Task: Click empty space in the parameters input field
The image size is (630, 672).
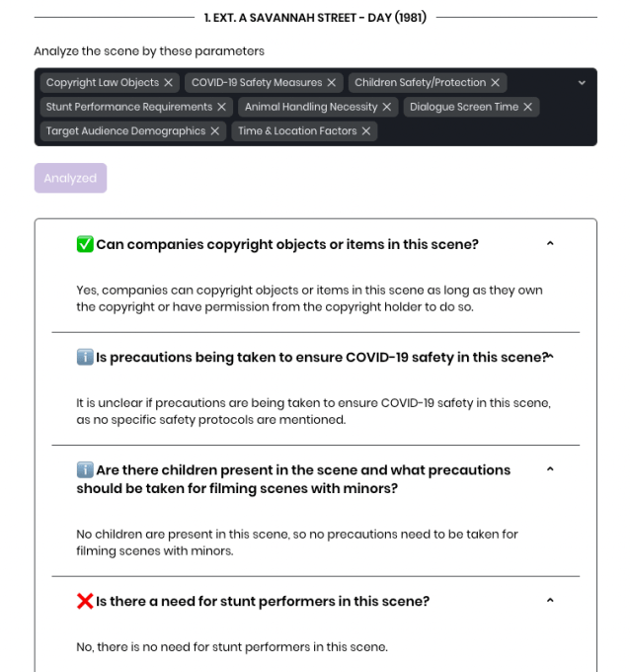Action: 474,131
